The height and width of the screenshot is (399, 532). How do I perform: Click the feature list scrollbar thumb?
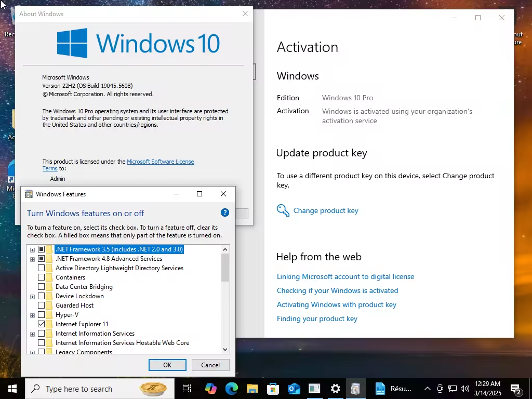point(225,268)
